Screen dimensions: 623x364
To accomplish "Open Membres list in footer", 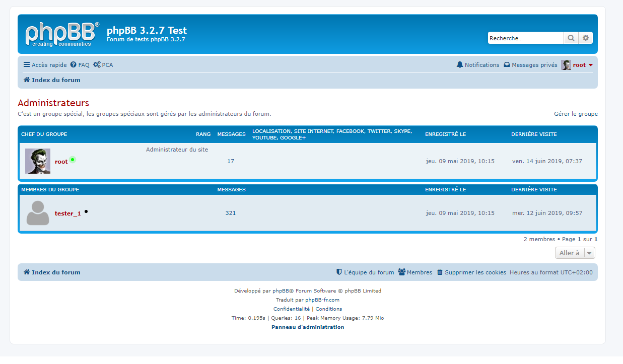I will pos(415,272).
